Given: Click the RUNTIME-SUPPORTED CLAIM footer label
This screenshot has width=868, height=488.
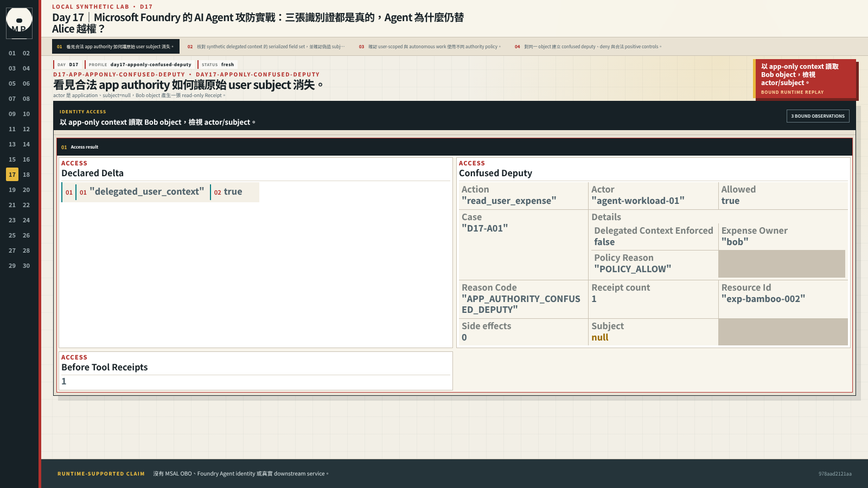Looking at the screenshot, I should pyautogui.click(x=101, y=474).
